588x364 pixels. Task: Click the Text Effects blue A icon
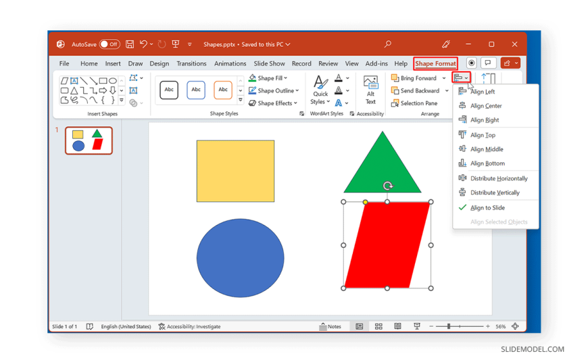click(338, 103)
